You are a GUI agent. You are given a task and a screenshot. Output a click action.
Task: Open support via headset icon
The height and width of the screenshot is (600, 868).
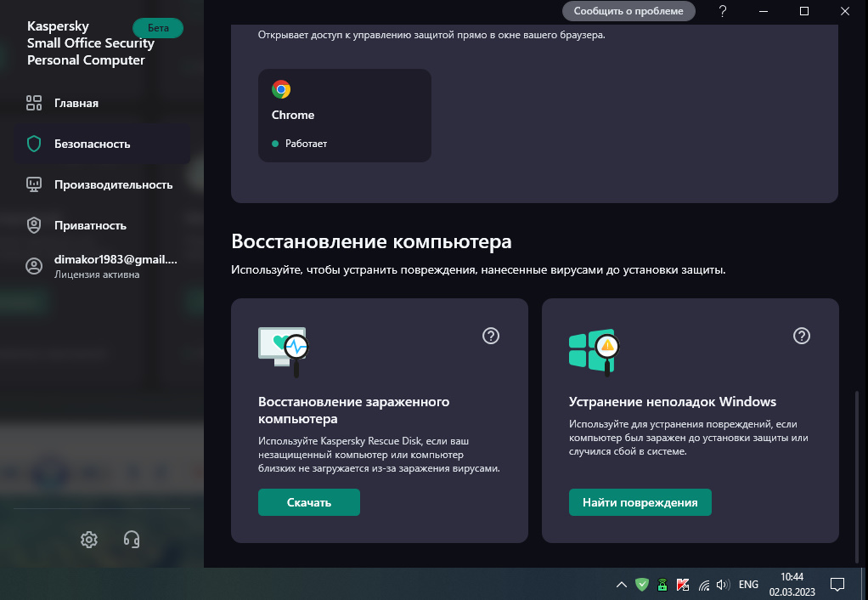tap(132, 540)
